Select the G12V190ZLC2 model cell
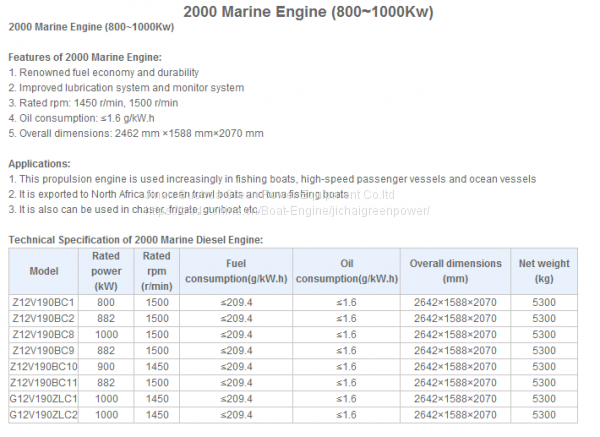Screen dimensions: 600x437 (x=44, y=414)
